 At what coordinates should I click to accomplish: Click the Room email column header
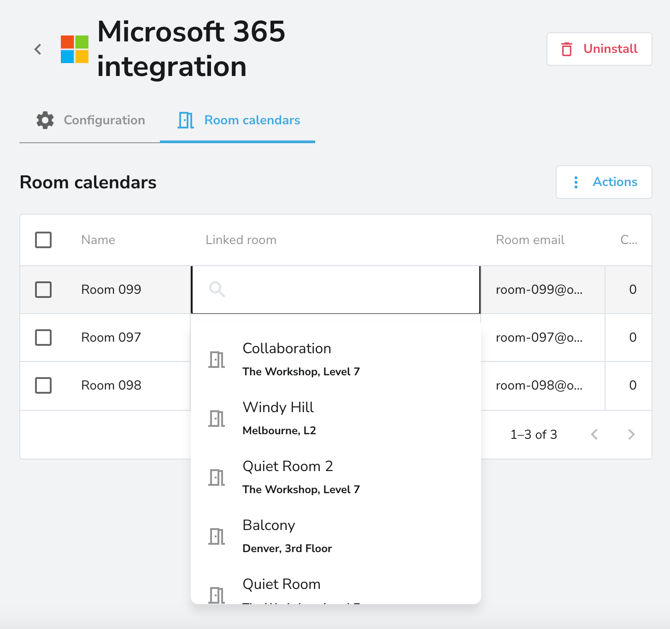(x=530, y=240)
